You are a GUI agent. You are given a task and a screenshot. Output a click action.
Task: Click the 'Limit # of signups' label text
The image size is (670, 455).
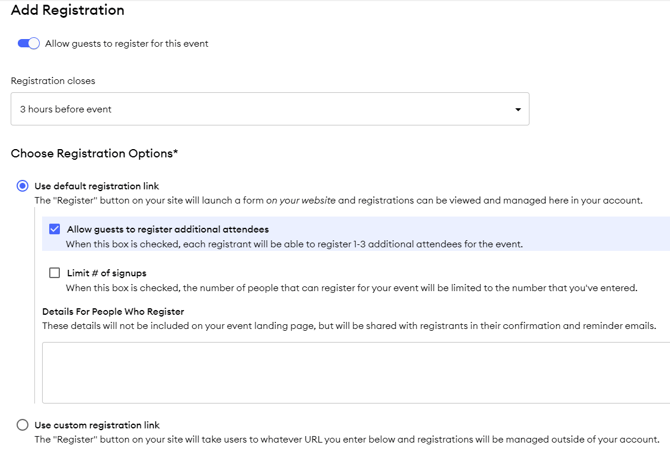106,273
